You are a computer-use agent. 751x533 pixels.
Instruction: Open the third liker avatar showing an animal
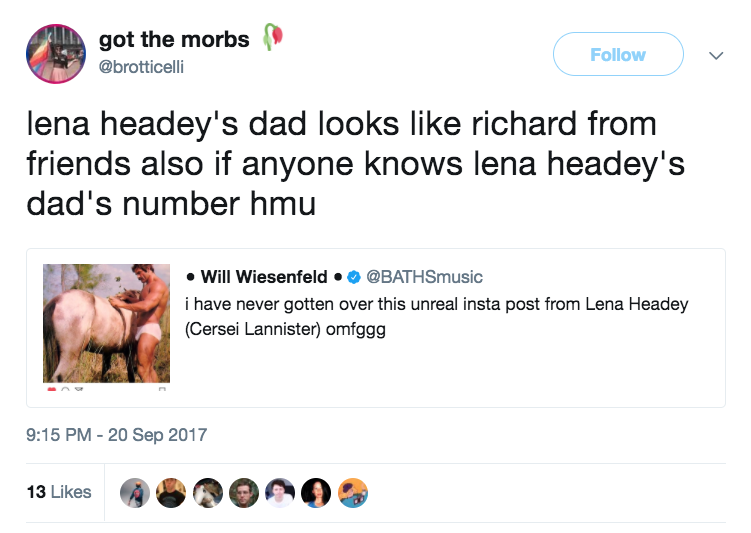208,492
